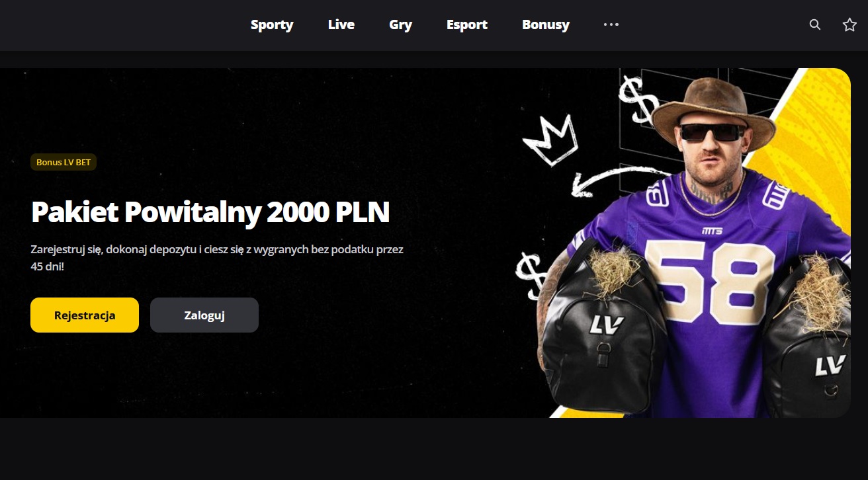This screenshot has width=868, height=480.
Task: Click the LV logo on left bag
Action: (x=607, y=325)
